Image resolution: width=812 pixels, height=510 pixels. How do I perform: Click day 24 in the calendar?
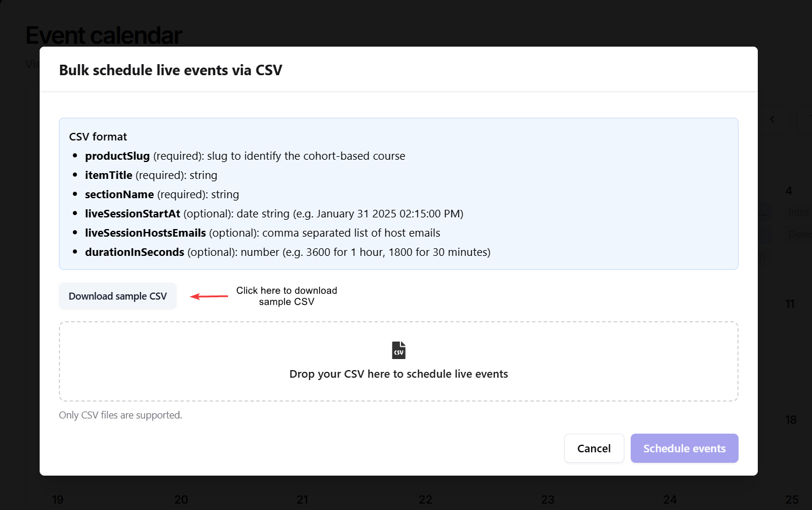[670, 500]
